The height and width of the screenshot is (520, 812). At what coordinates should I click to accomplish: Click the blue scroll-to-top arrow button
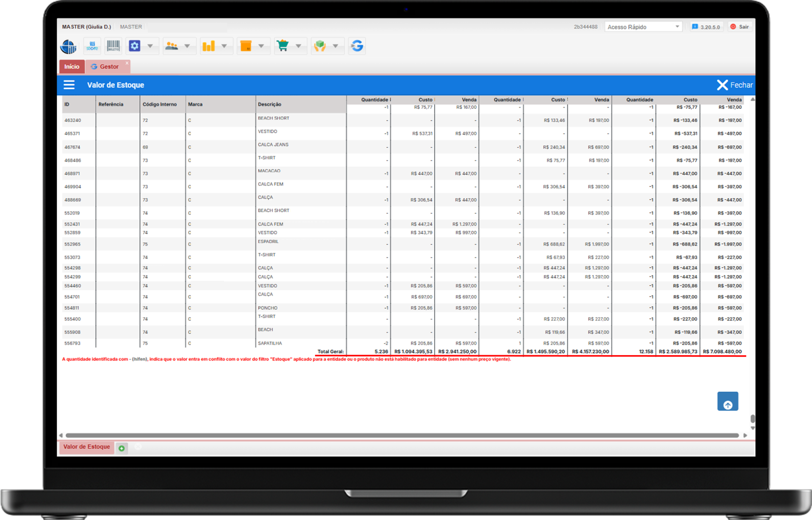click(727, 402)
